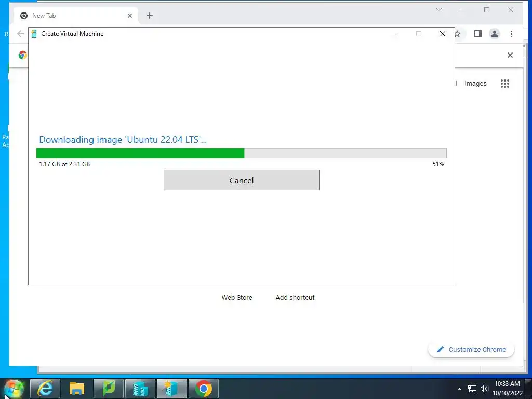Click the 'Downloading image Ubuntu 22.04 LTS' heading

[123, 140]
